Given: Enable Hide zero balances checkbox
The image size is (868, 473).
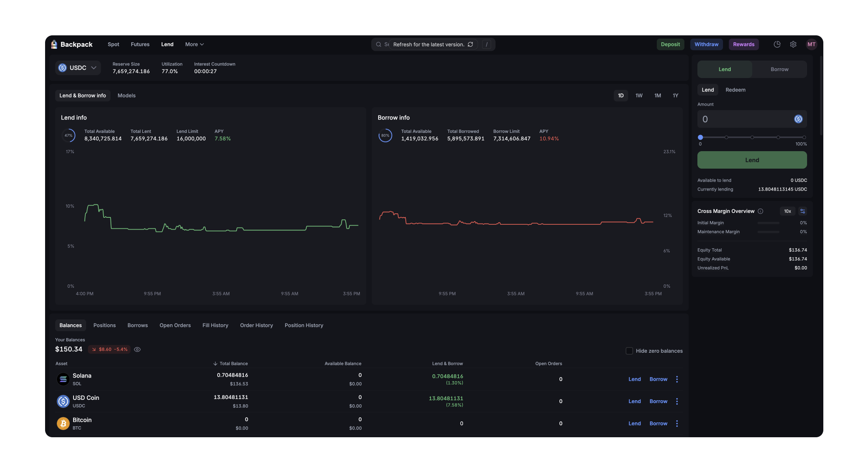Looking at the screenshot, I should tap(629, 351).
